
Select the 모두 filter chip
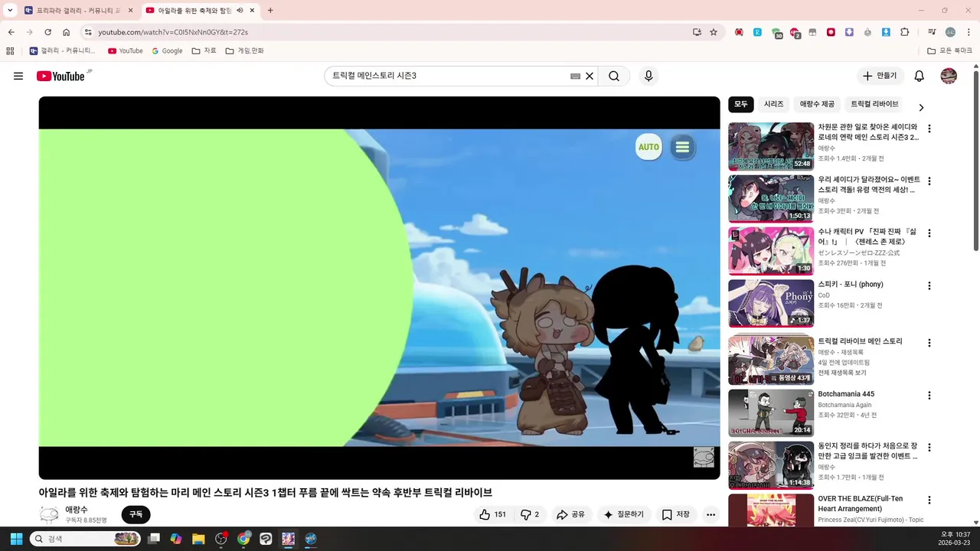coord(741,104)
